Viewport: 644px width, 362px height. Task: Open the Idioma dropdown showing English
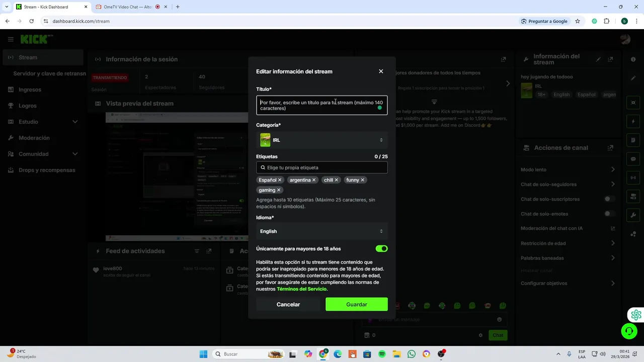(322, 231)
